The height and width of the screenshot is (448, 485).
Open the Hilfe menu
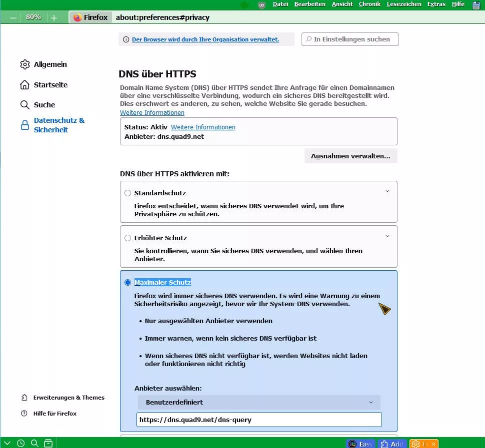pyautogui.click(x=458, y=4)
